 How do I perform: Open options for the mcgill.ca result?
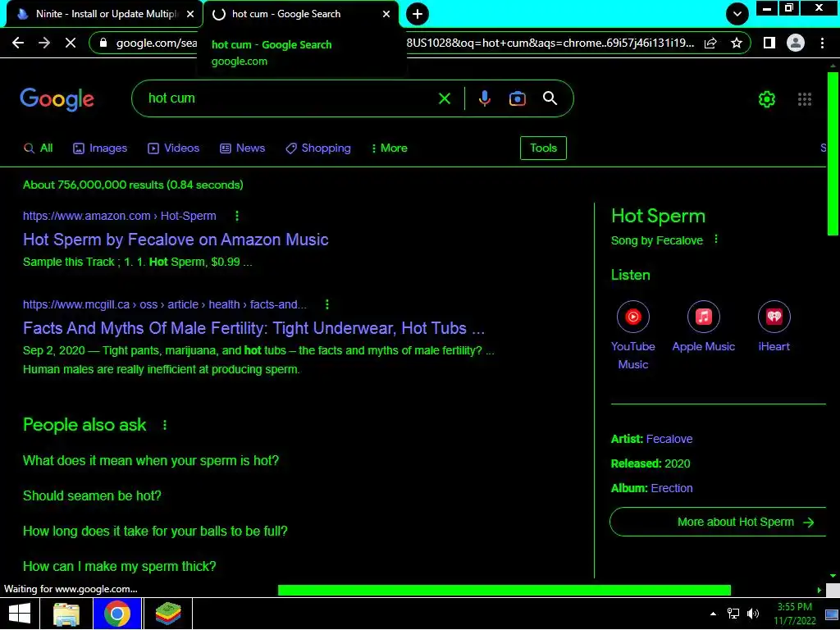point(326,305)
